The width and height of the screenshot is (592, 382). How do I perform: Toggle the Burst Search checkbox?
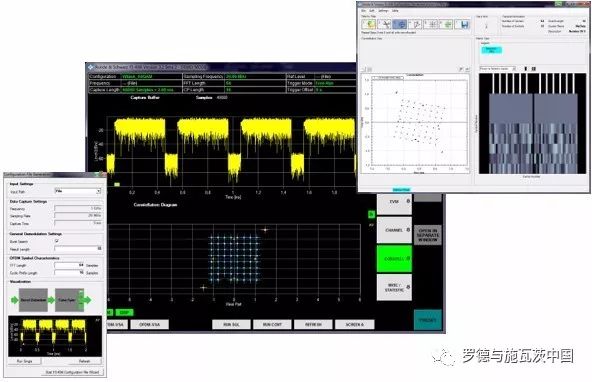pos(57,241)
